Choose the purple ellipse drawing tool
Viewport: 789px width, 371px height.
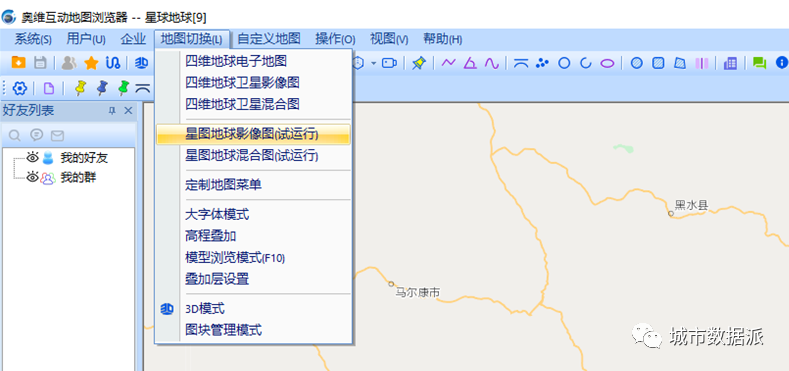(608, 63)
